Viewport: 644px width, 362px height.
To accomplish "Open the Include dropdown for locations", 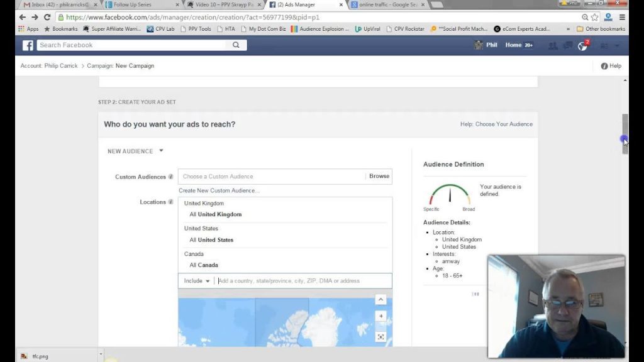I will tap(197, 281).
